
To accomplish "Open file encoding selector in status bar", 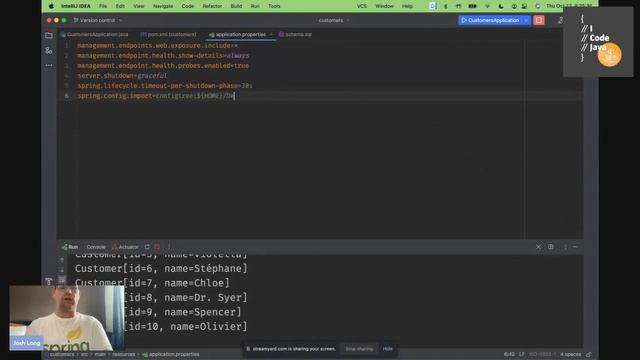I will pos(542,354).
